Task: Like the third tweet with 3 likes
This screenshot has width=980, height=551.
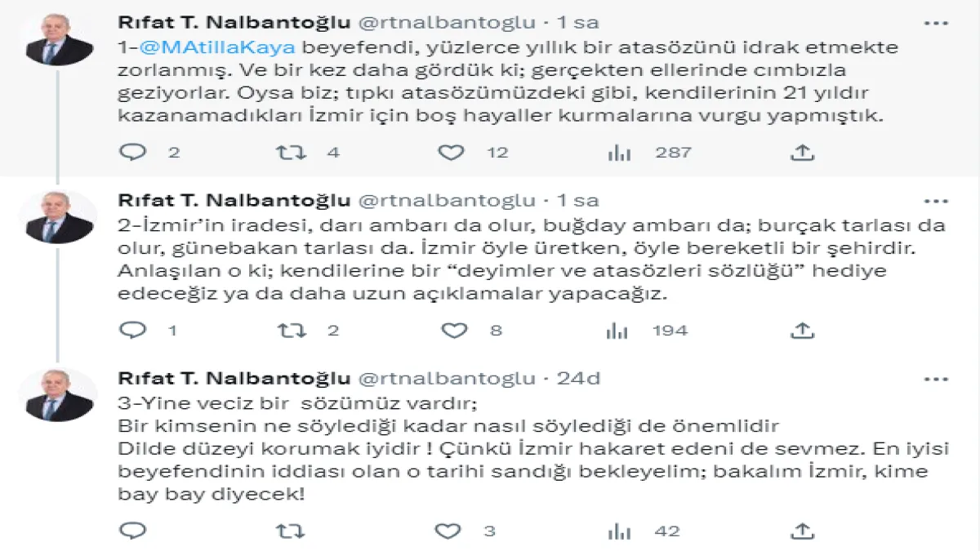Action: (448, 531)
